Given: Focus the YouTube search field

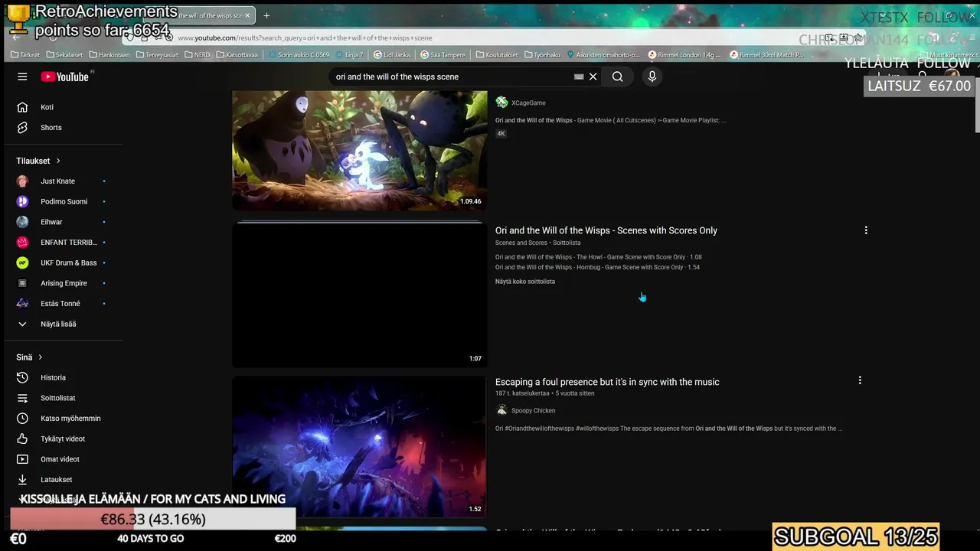Looking at the screenshot, I should click(452, 77).
